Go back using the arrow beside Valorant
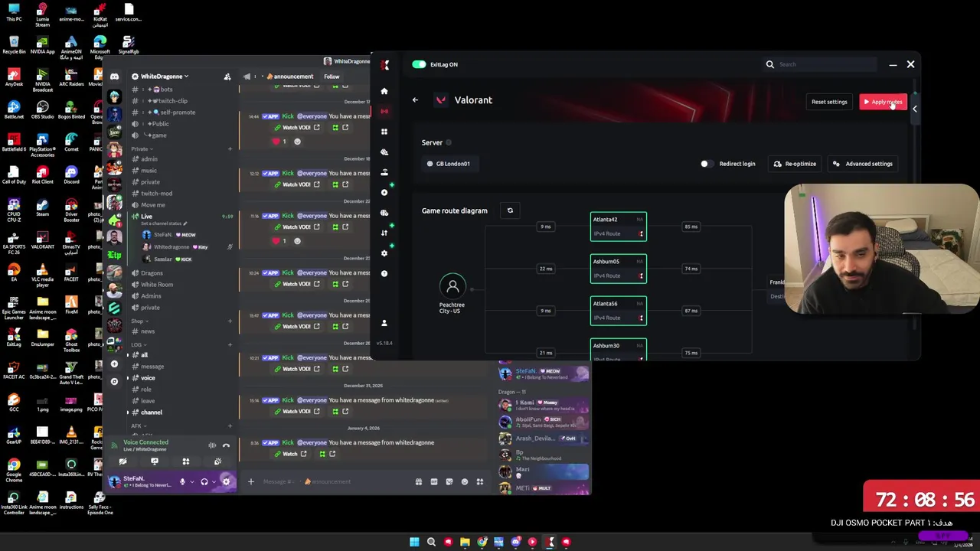980x551 pixels. (x=415, y=100)
